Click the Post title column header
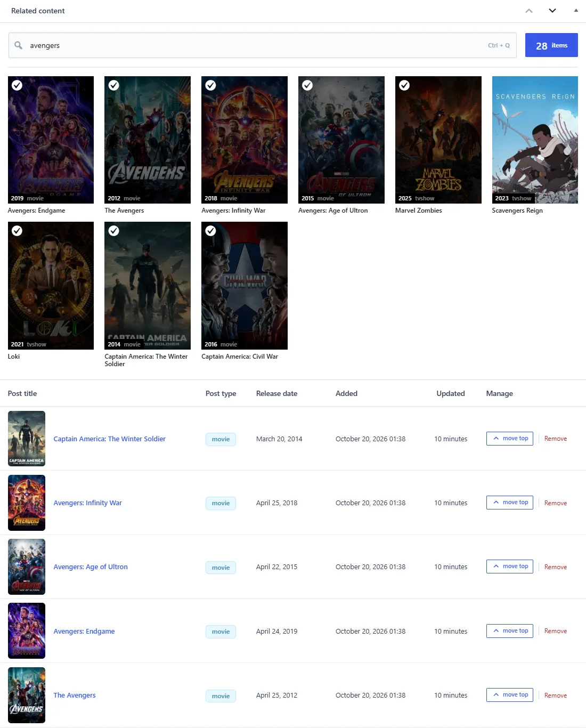 click(22, 393)
